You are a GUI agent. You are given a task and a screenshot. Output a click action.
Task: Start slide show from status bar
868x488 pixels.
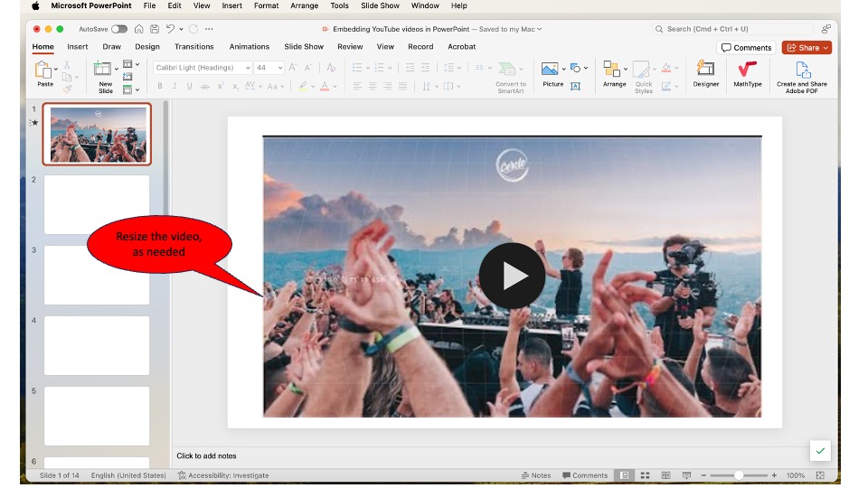(686, 475)
